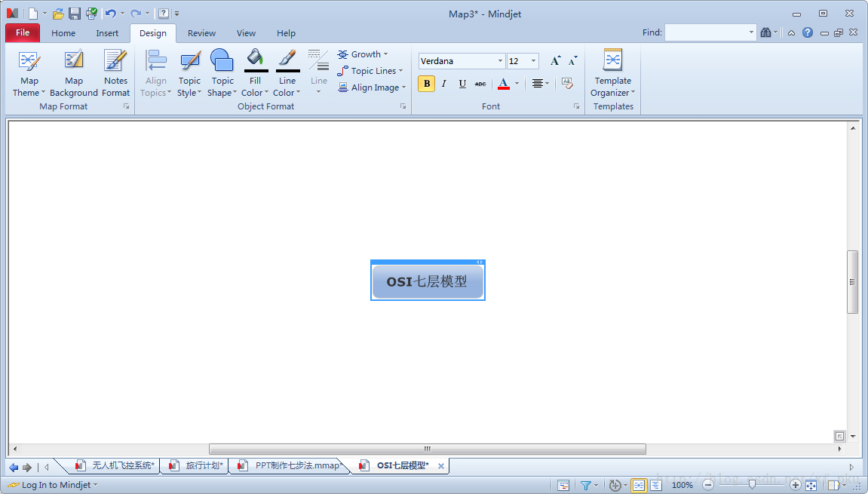Navigate forward with the right arrow
The height and width of the screenshot is (494, 868).
click(27, 468)
